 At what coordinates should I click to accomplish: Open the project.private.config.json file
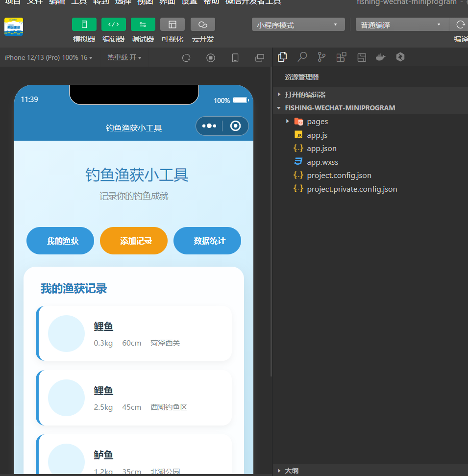[370, 189]
